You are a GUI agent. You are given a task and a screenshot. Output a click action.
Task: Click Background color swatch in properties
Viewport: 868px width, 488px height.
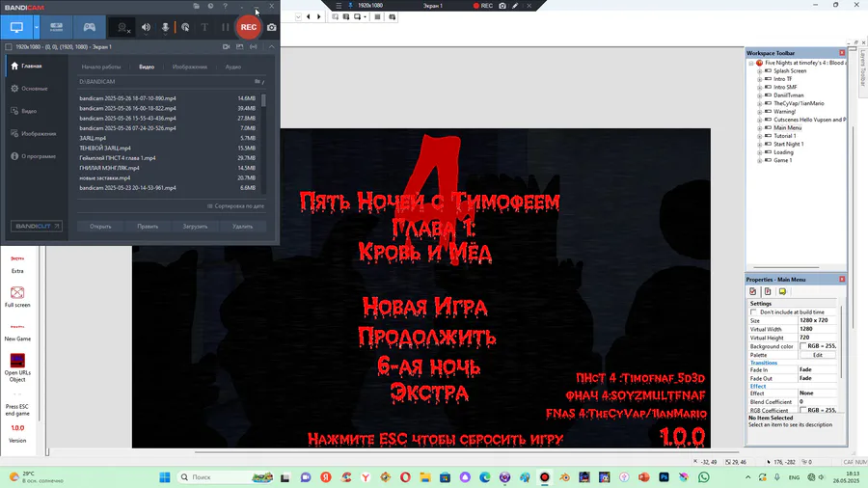[x=802, y=346]
